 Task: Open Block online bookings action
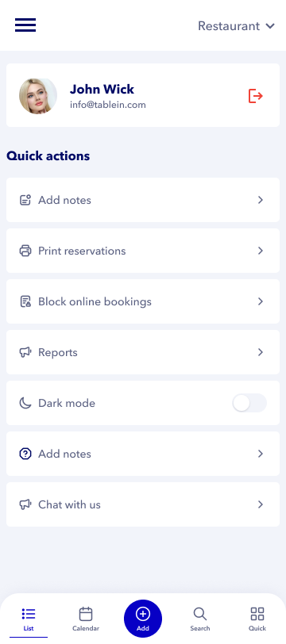point(143,301)
